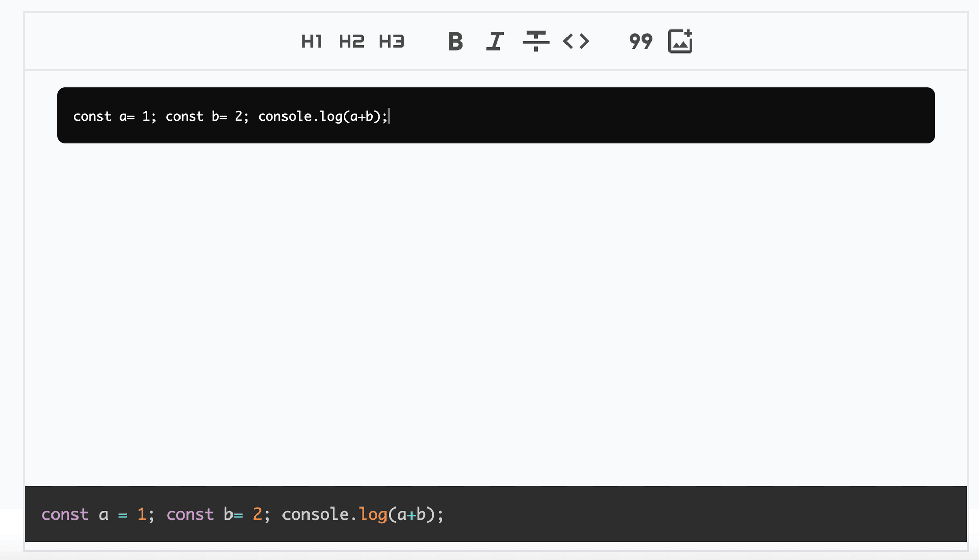Apply H2 heading format
Viewport: 979px width, 560px height.
point(351,41)
